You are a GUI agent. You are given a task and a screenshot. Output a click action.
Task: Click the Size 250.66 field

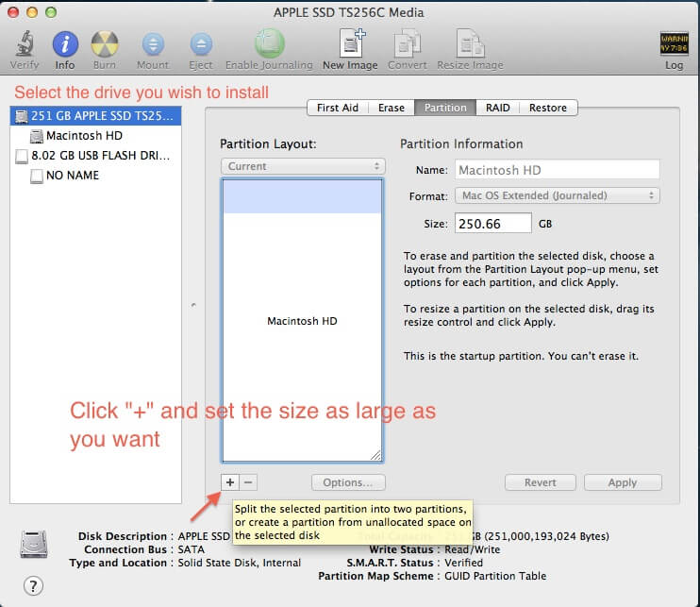click(x=493, y=224)
